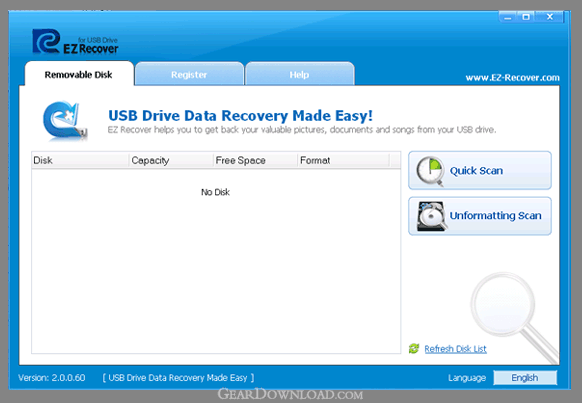The image size is (582, 403).
Task: Switch to the Help tab
Action: pyautogui.click(x=299, y=75)
